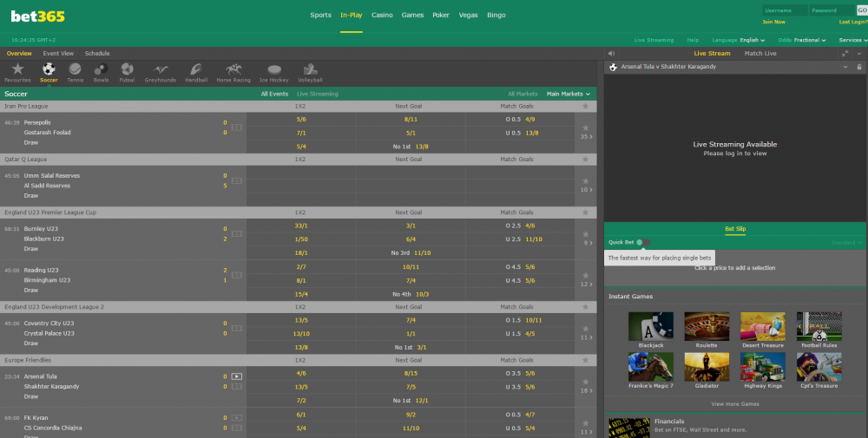The image size is (868, 438).
Task: Favourite England U23 Premier League Cup star
Action: tap(585, 212)
